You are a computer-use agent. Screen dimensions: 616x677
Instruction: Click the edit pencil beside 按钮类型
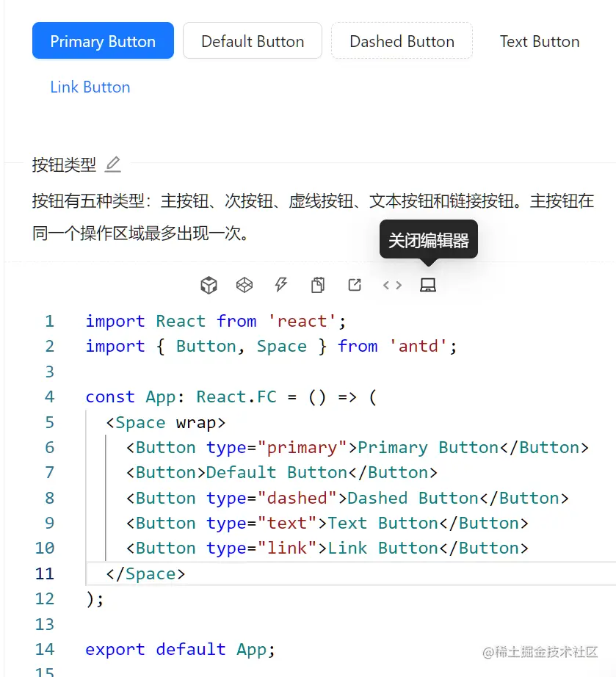[112, 164]
